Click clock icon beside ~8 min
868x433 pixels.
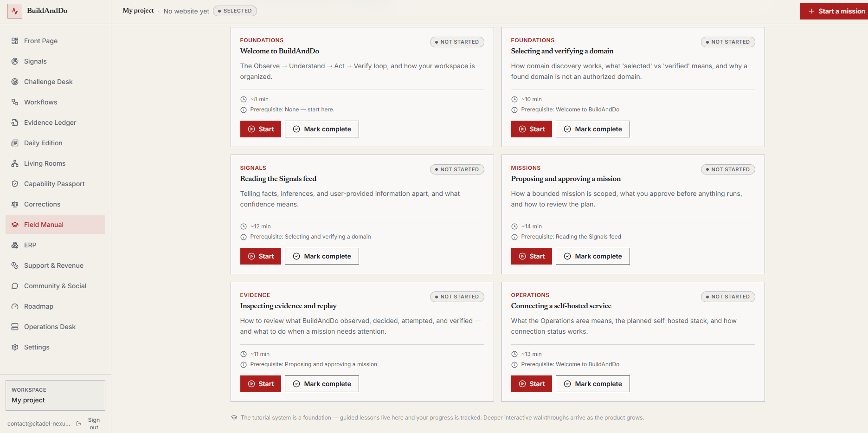click(244, 99)
